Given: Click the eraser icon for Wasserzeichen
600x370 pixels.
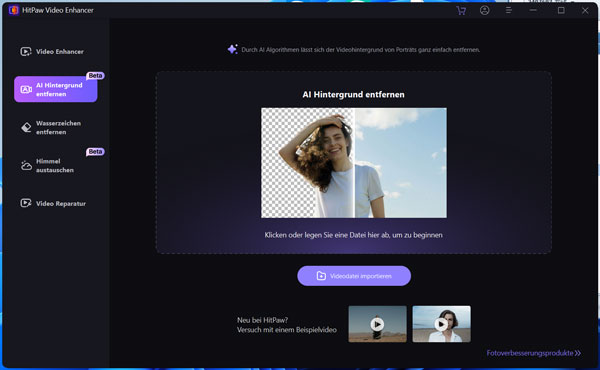Looking at the screenshot, I should (26, 127).
